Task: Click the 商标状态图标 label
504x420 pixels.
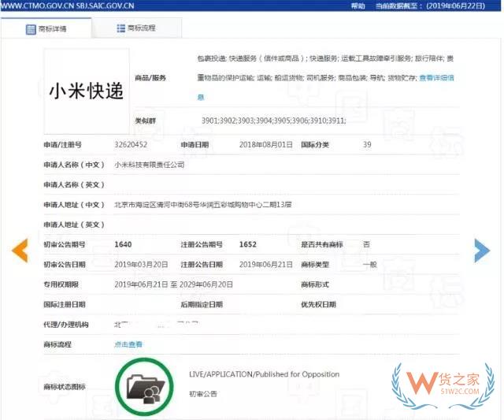Action: (65, 387)
